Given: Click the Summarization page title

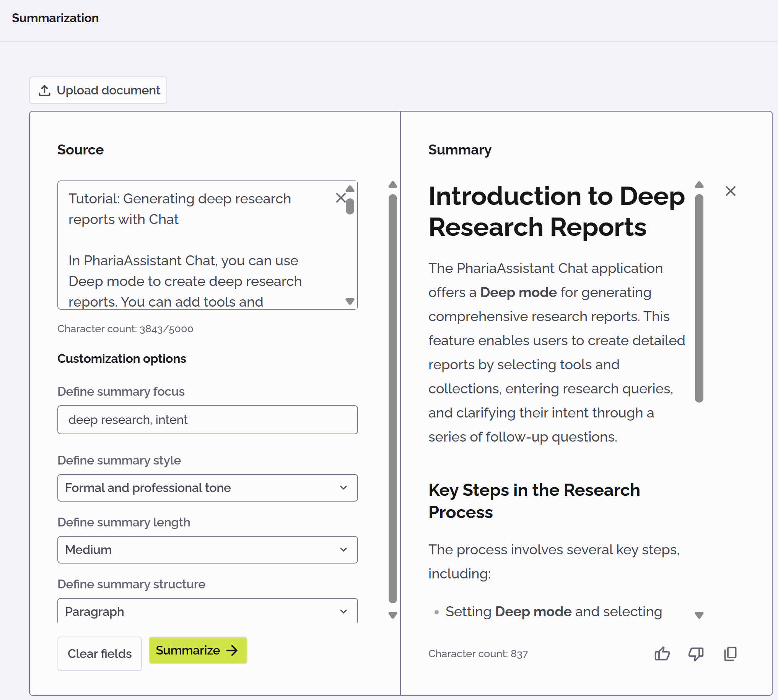Looking at the screenshot, I should click(55, 18).
